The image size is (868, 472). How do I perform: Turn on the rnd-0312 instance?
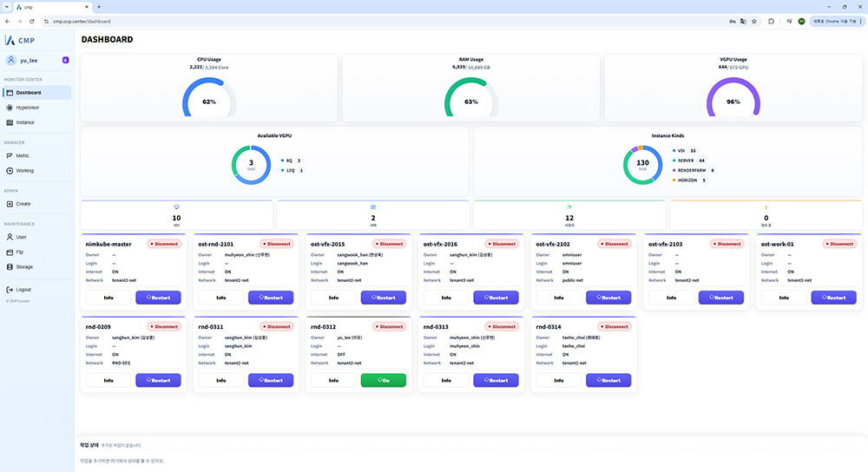(x=384, y=380)
